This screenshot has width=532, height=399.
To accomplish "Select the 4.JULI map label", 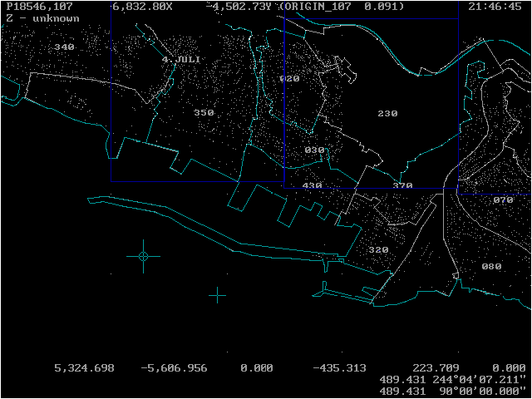I will (180, 59).
